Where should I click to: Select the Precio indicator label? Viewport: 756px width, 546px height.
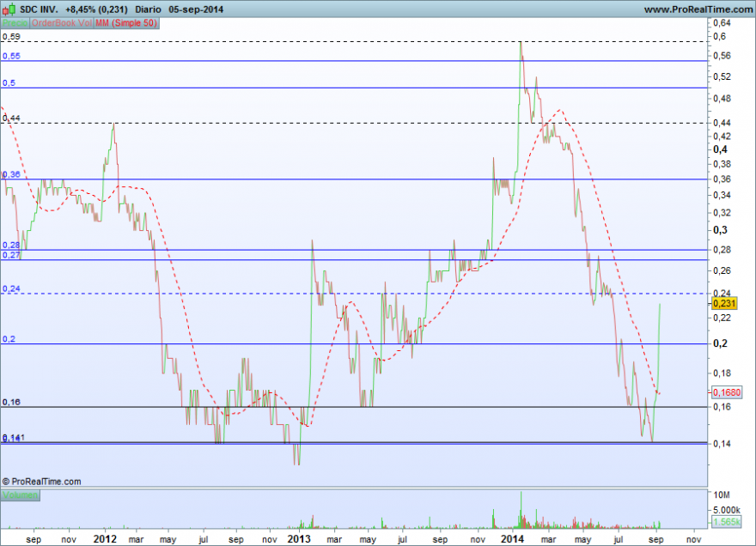[x=15, y=22]
